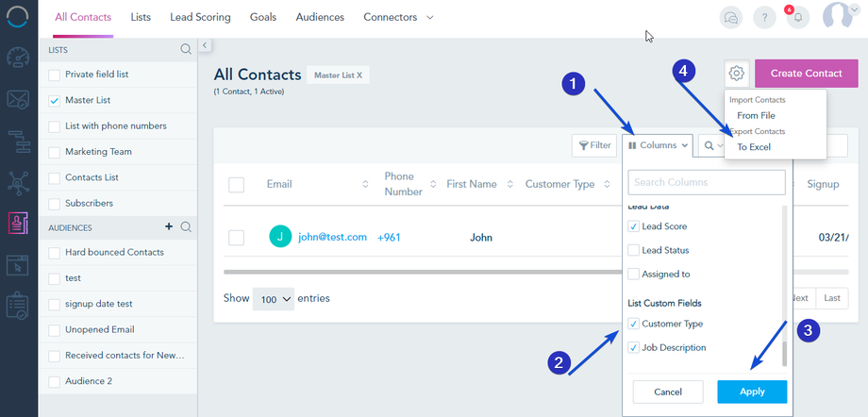868x417 pixels.
Task: Click the help question mark icon
Action: coord(764,17)
